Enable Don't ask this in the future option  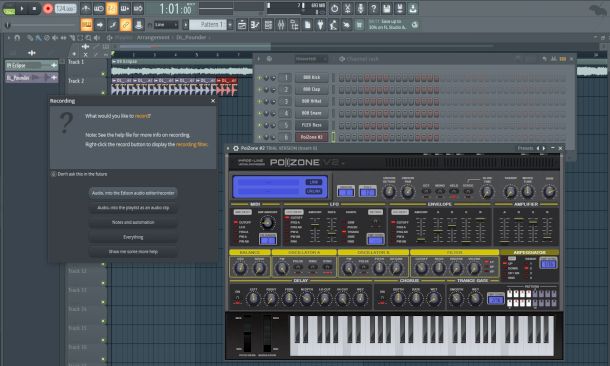tap(54, 174)
